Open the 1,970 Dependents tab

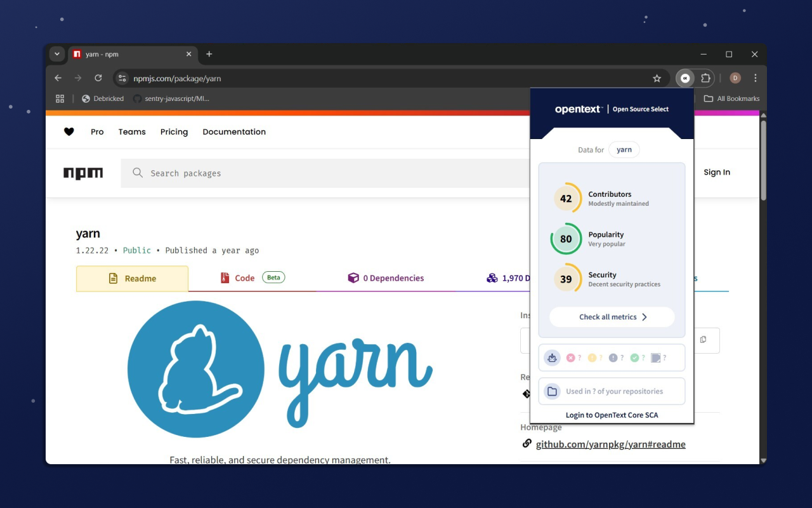pos(509,278)
